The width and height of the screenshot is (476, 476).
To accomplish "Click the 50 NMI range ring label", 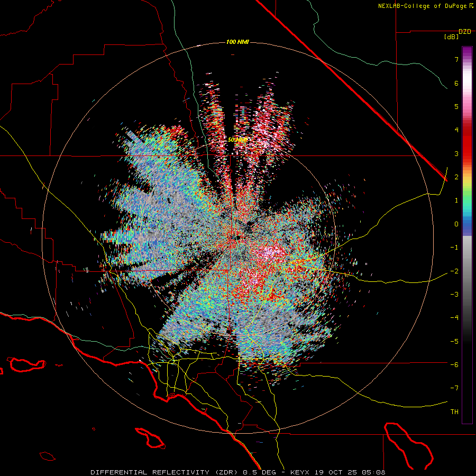I will tap(237, 140).
